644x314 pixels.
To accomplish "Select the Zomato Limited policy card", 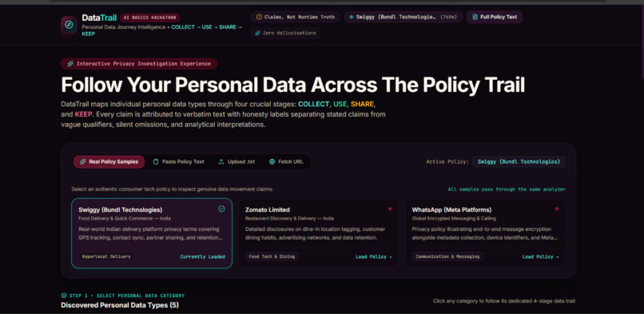I will coord(319,233).
